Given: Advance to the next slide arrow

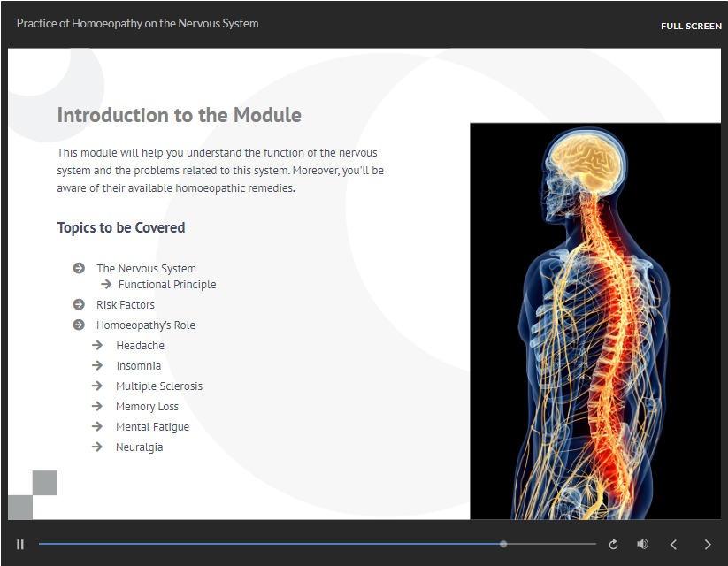Looking at the screenshot, I should coord(707,545).
